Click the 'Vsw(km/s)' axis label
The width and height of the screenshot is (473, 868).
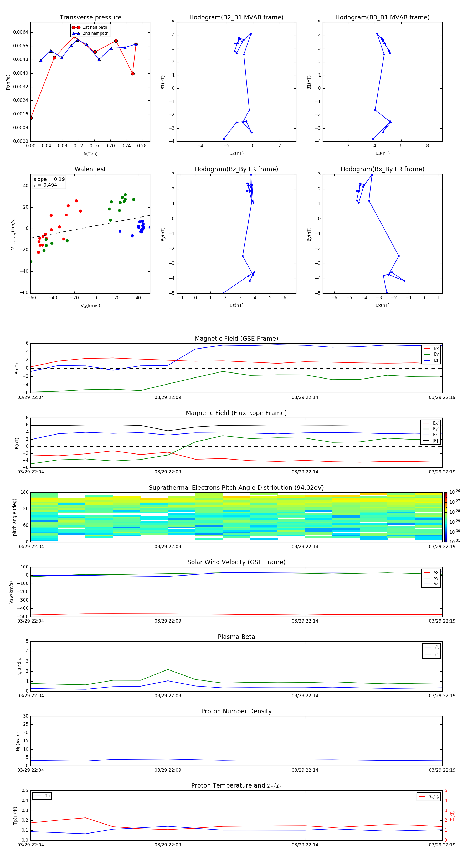tap(11, 592)
